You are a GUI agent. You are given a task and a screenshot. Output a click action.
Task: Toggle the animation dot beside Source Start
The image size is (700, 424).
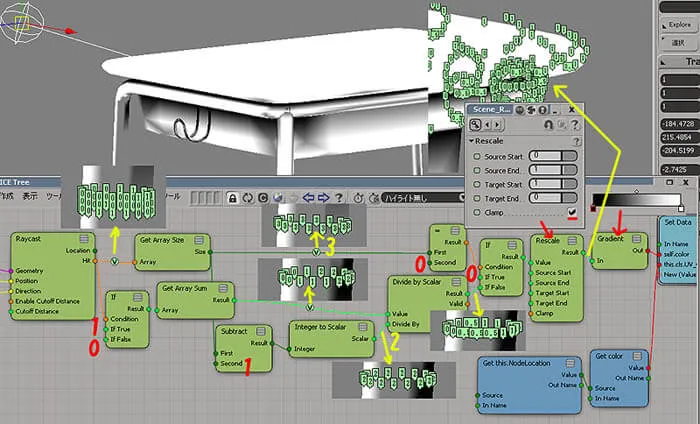point(477,157)
